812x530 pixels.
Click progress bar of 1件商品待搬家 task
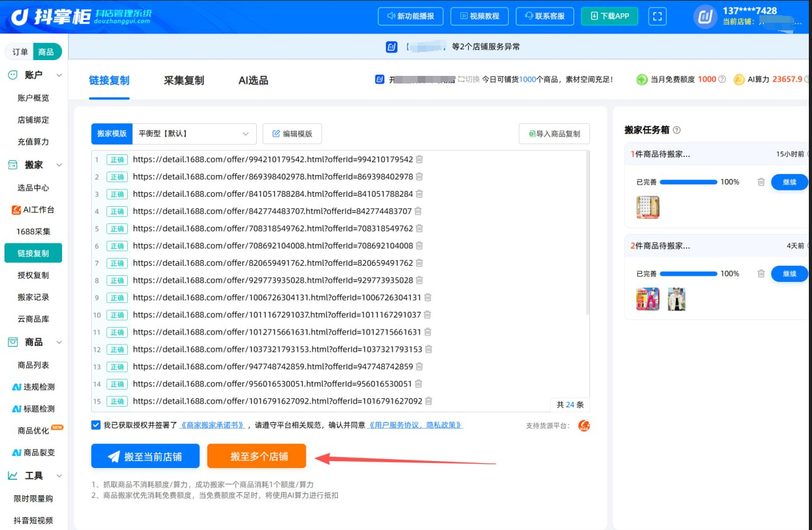pyautogui.click(x=689, y=182)
